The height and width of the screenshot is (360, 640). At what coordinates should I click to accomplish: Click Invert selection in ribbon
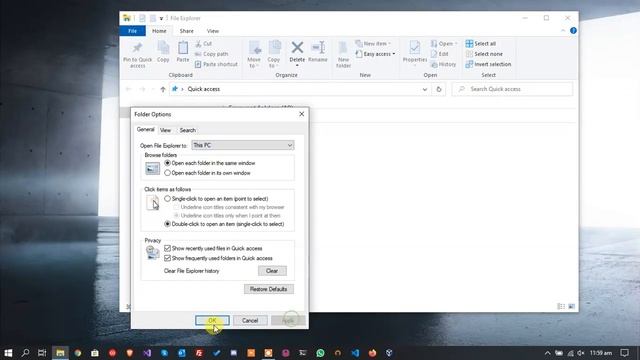pyautogui.click(x=488, y=64)
